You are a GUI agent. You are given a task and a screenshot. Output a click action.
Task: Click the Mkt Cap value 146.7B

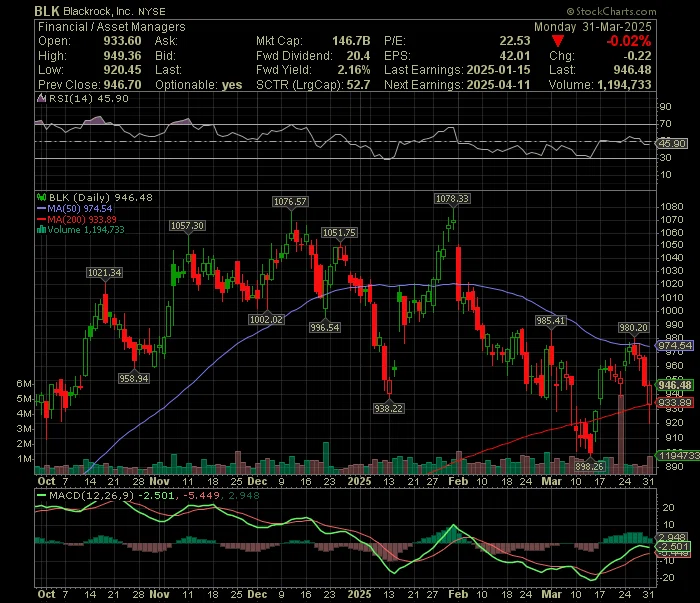pos(351,41)
